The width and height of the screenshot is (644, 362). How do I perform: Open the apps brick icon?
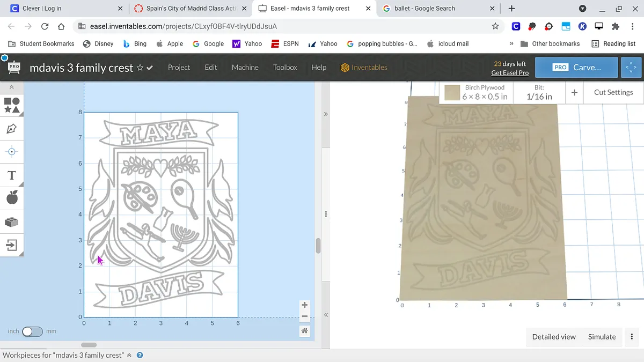point(12,222)
